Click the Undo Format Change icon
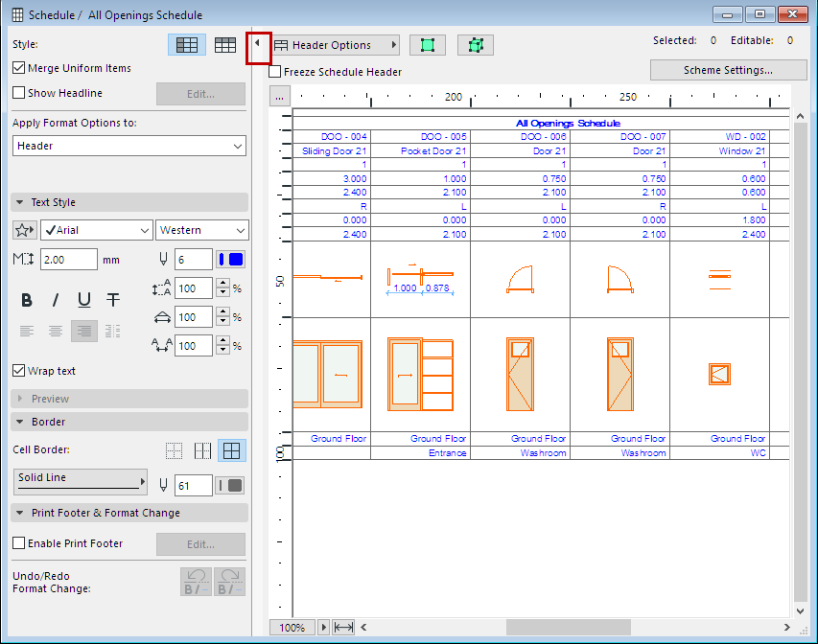The height and width of the screenshot is (644, 818). coord(196,582)
